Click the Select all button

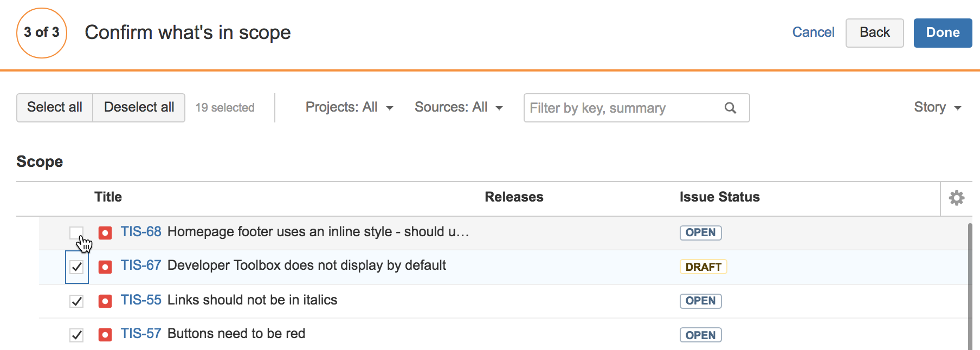click(x=55, y=107)
